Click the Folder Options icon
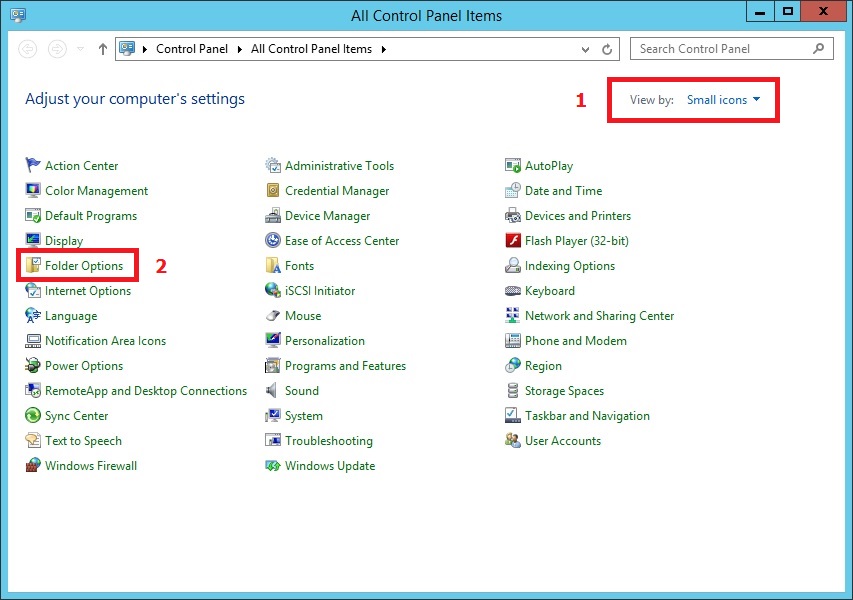853x600 pixels. click(33, 266)
